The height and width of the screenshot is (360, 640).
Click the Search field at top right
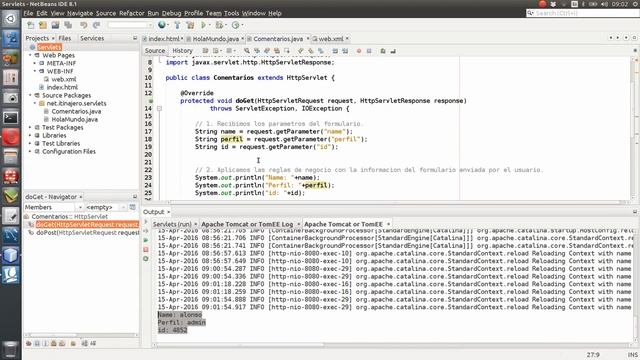582,13
